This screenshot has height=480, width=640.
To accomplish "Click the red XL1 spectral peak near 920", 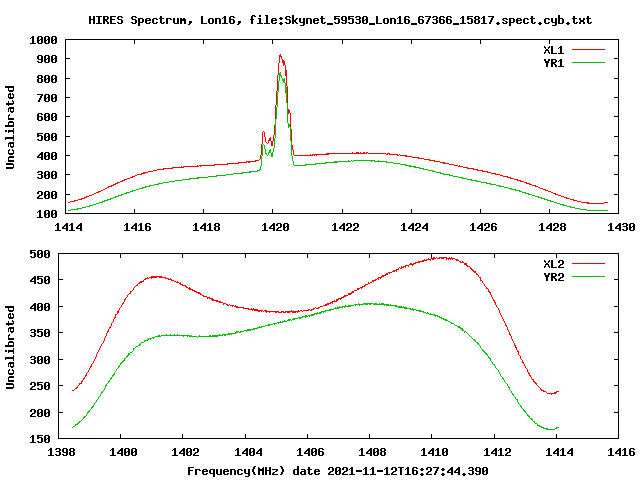I will tap(280, 55).
